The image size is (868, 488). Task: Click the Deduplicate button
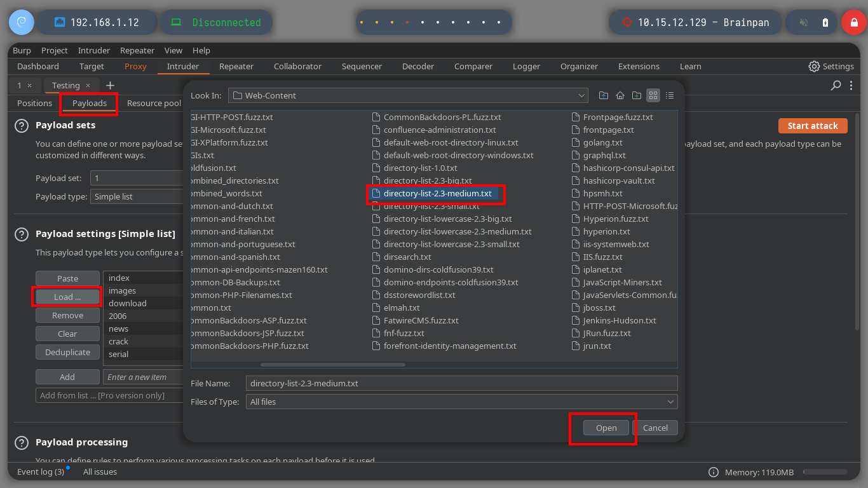point(67,352)
